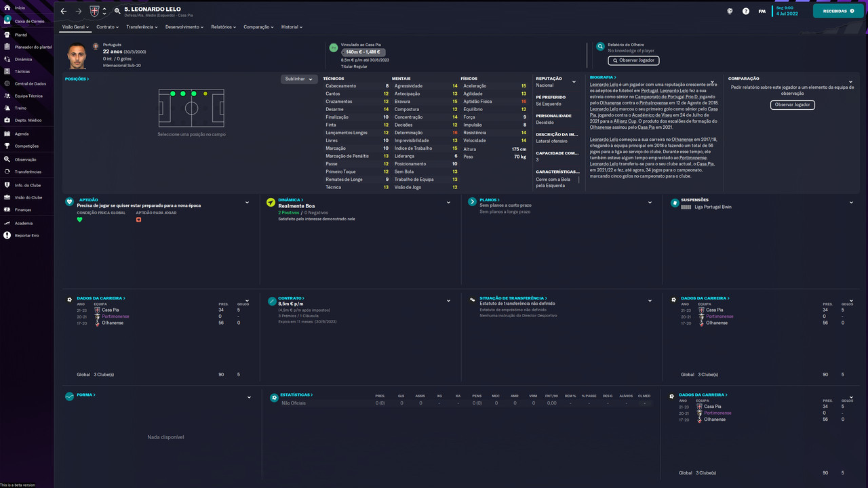Open the Transferência tab
This screenshot has width=868, height=488.
point(142,27)
